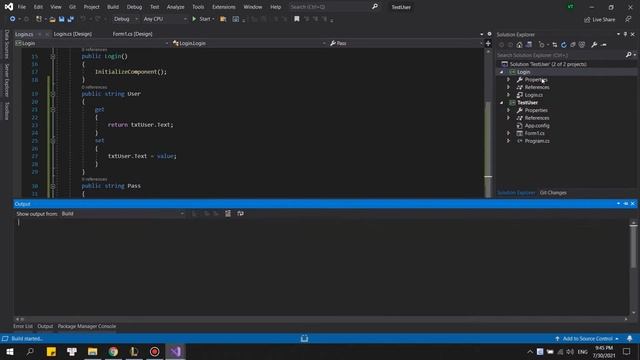640x360 pixels.
Task: Toggle Word Wrap in the Output toolbar
Action: point(240,213)
